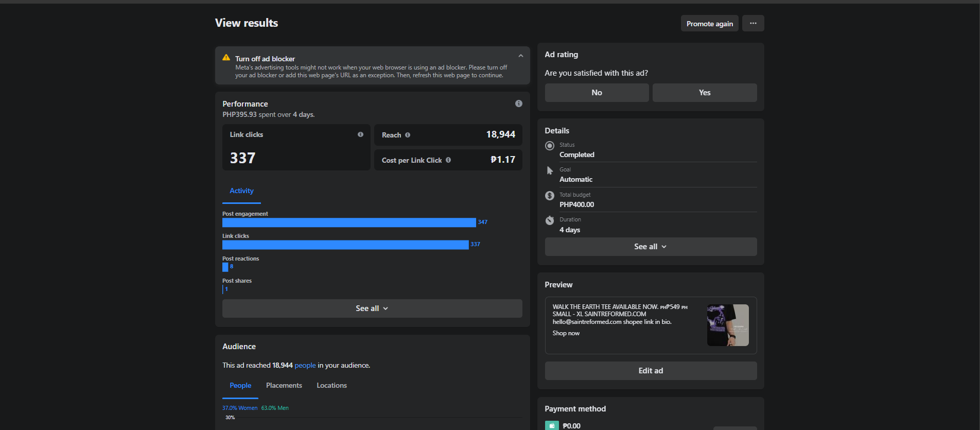This screenshot has width=980, height=430.
Task: Click the PHP400.00 total budget value
Action: pos(576,204)
